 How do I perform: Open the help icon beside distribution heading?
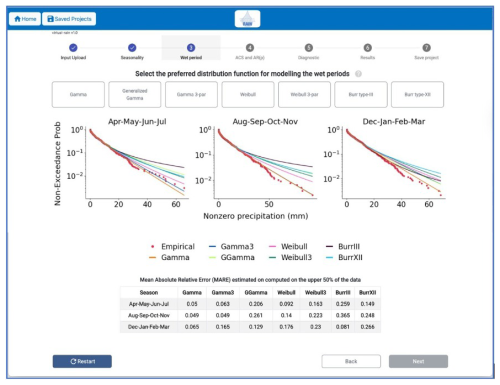coord(358,74)
